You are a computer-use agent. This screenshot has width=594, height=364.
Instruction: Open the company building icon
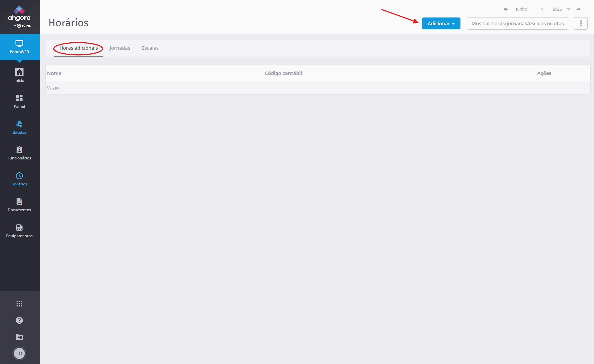pos(19,337)
